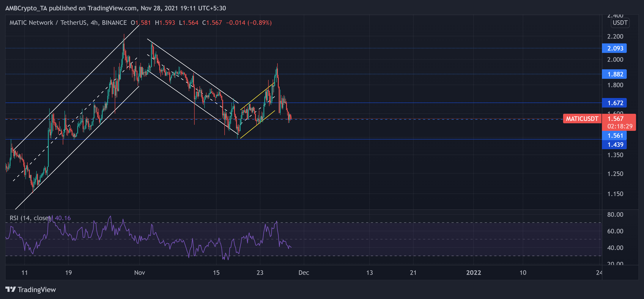
Task: Click the TradingView text link at bottom
Action: tap(37, 290)
